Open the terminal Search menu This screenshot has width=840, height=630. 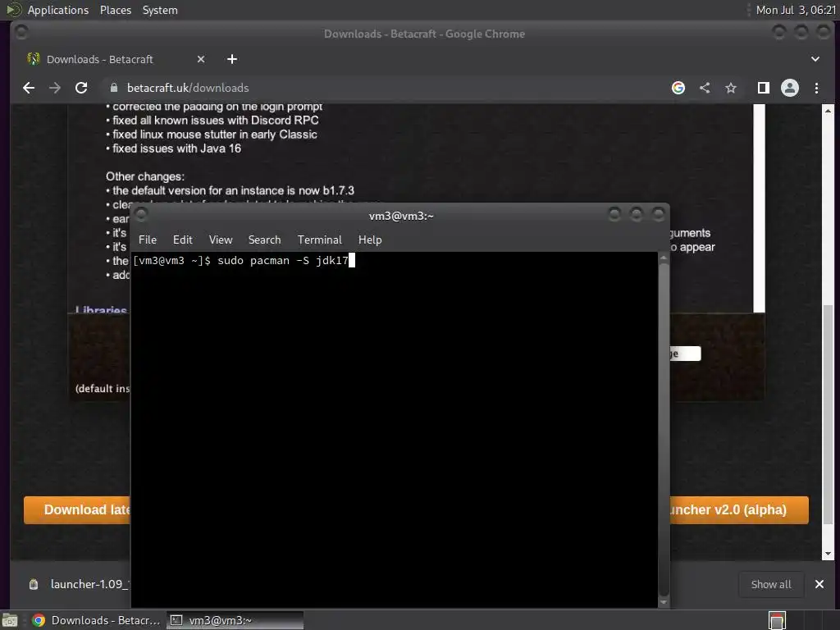click(264, 240)
